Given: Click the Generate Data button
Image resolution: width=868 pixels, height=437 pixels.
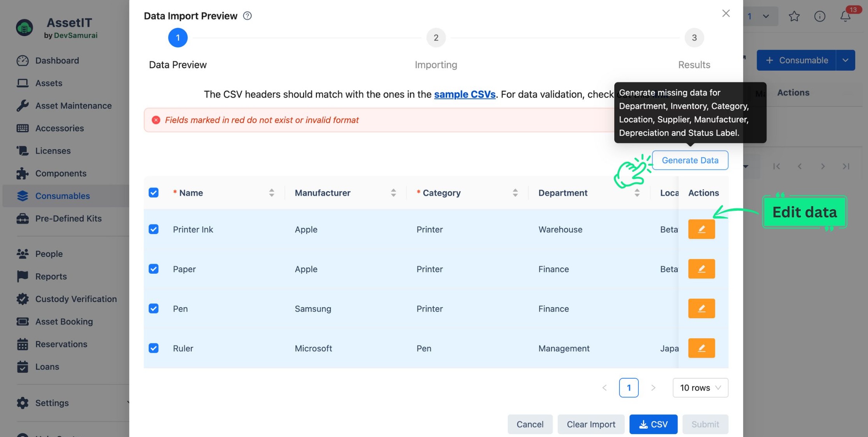Looking at the screenshot, I should coord(690,160).
